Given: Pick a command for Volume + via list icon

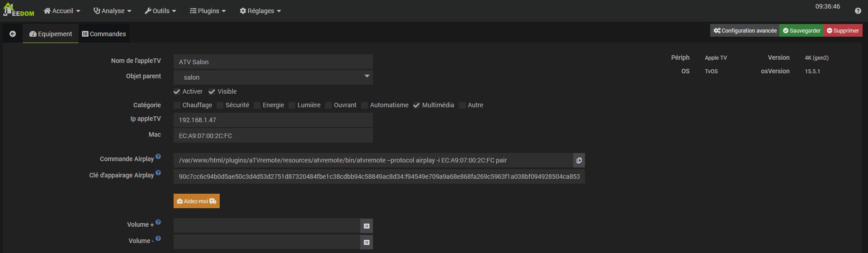Looking at the screenshot, I should (x=367, y=226).
